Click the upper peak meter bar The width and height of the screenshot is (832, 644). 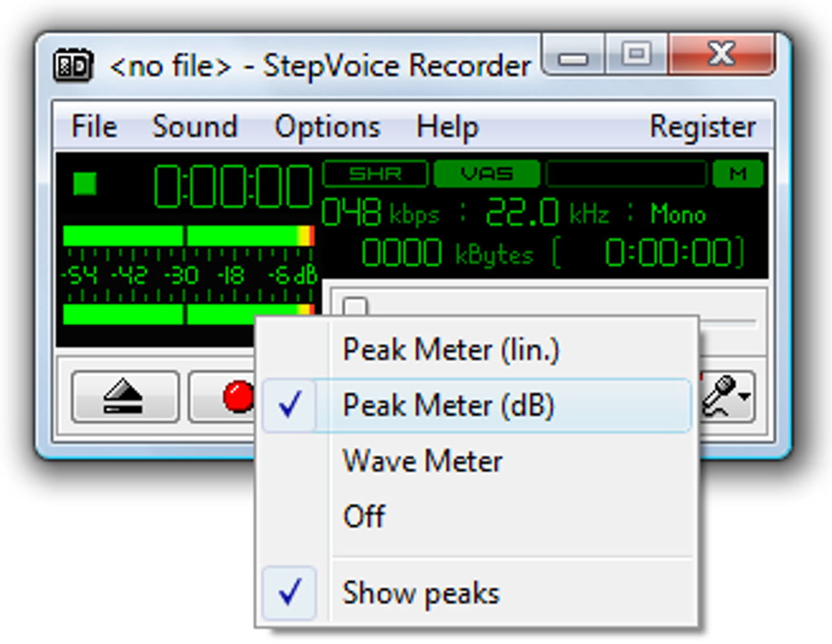click(x=189, y=236)
